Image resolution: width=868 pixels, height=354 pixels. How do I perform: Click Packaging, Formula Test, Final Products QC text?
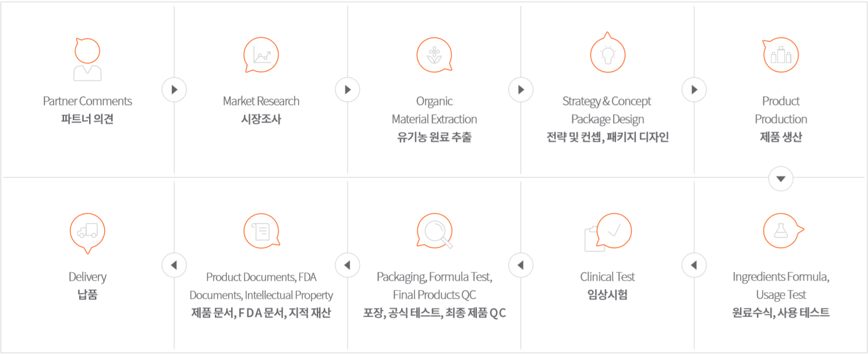click(x=434, y=286)
